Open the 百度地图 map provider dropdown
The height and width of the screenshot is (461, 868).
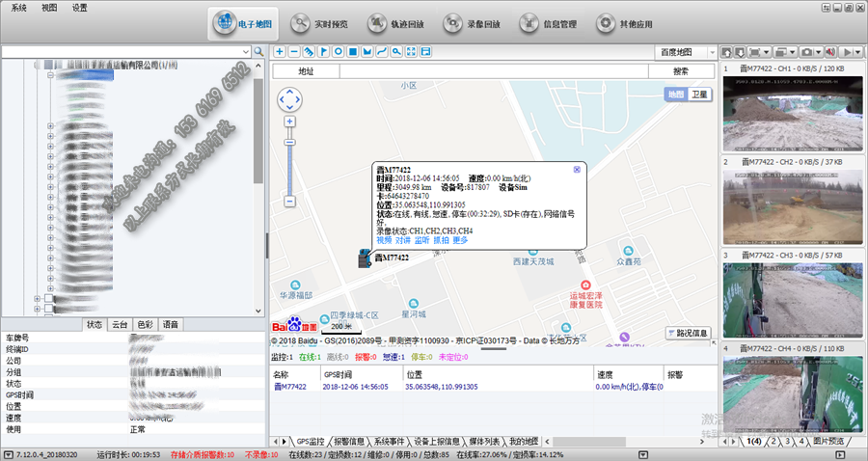(683, 51)
